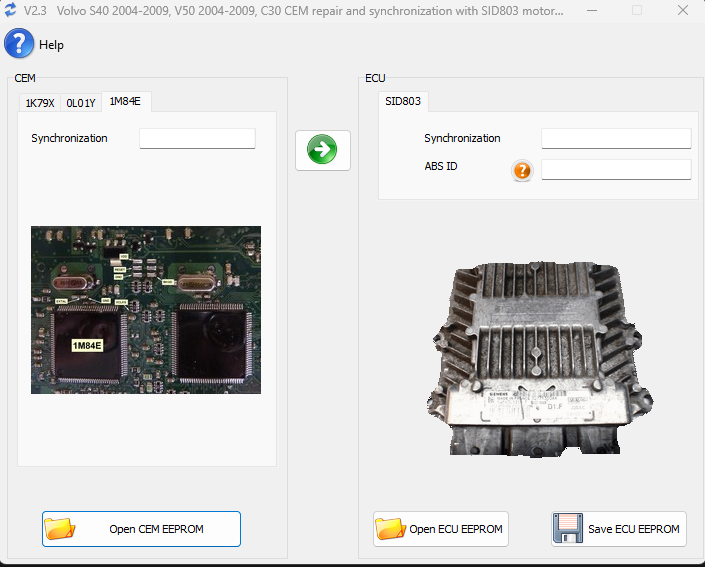Click the Help text label
The image size is (705, 567).
pyautogui.click(x=51, y=45)
